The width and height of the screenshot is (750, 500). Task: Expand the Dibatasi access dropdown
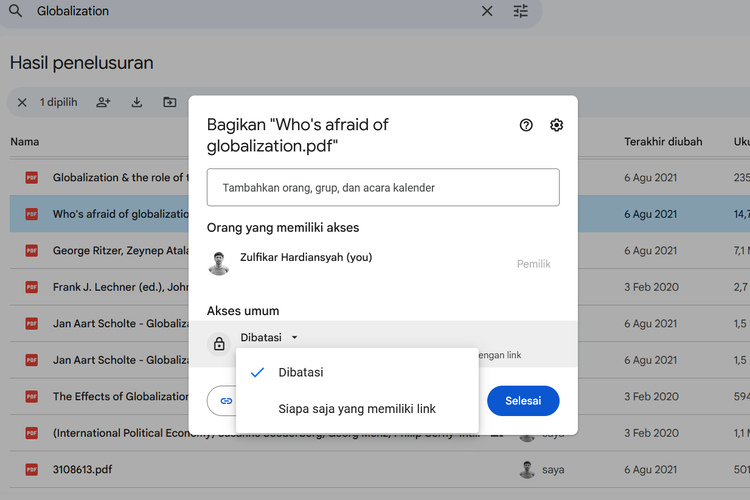pyautogui.click(x=270, y=338)
